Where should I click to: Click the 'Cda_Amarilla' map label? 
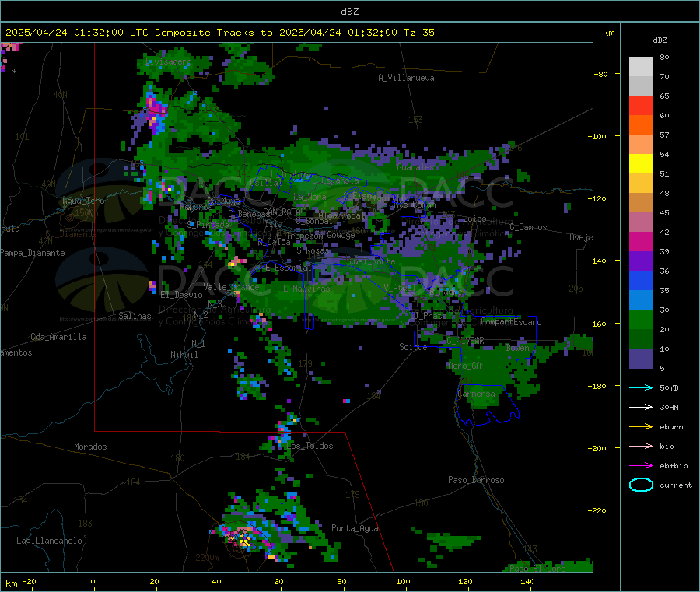coord(58,337)
